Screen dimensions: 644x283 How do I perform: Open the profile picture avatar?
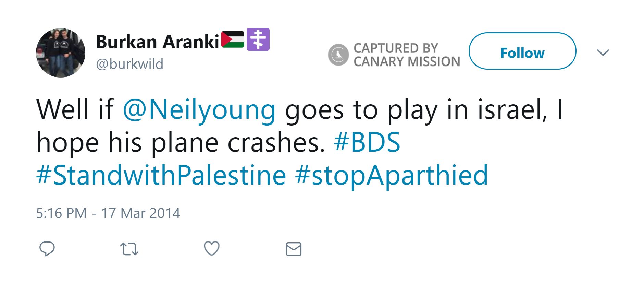61,53
